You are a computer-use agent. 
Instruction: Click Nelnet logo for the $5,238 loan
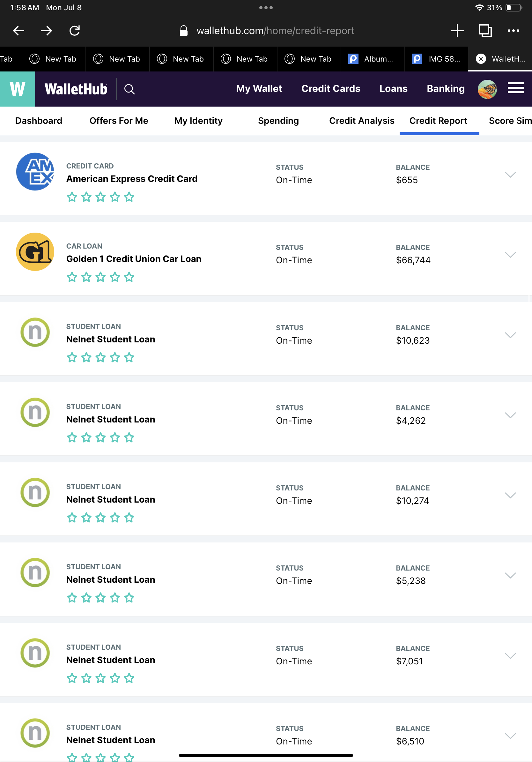[35, 572]
